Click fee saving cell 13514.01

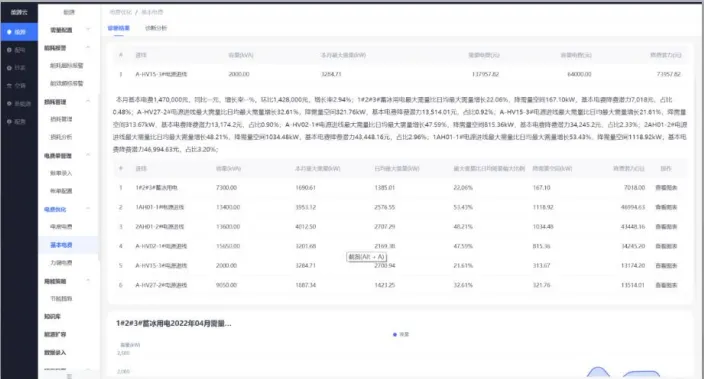click(633, 285)
